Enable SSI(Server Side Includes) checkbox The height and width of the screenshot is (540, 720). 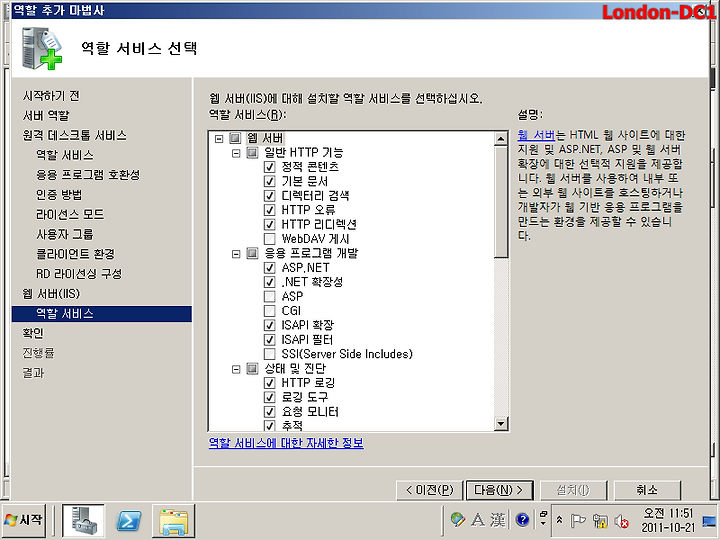[270, 354]
